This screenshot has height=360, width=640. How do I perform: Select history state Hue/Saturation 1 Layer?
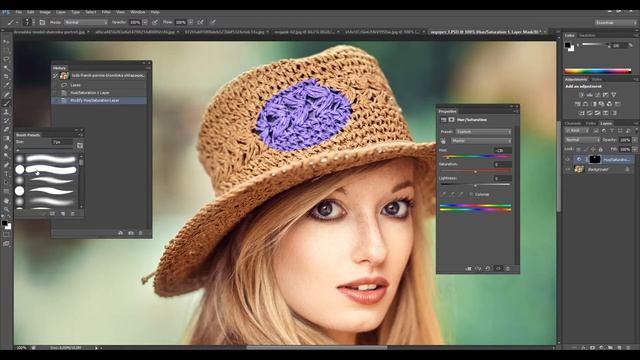point(99,93)
